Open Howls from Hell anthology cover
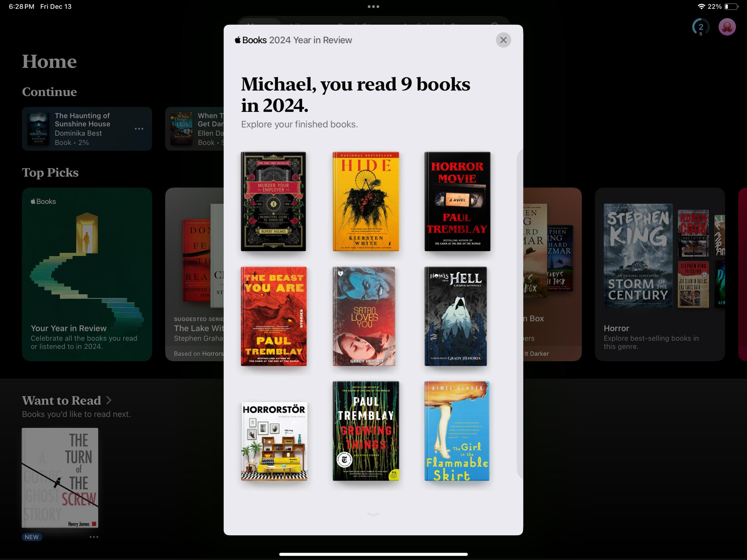Viewport: 747px width, 560px height. point(456,316)
